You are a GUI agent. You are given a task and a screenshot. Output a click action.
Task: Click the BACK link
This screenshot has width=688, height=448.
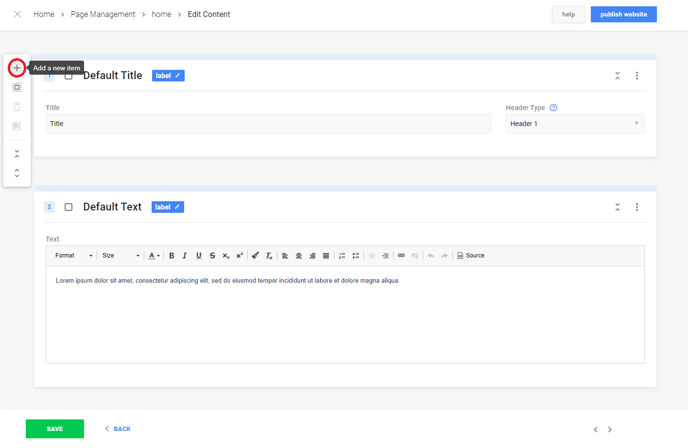point(118,429)
